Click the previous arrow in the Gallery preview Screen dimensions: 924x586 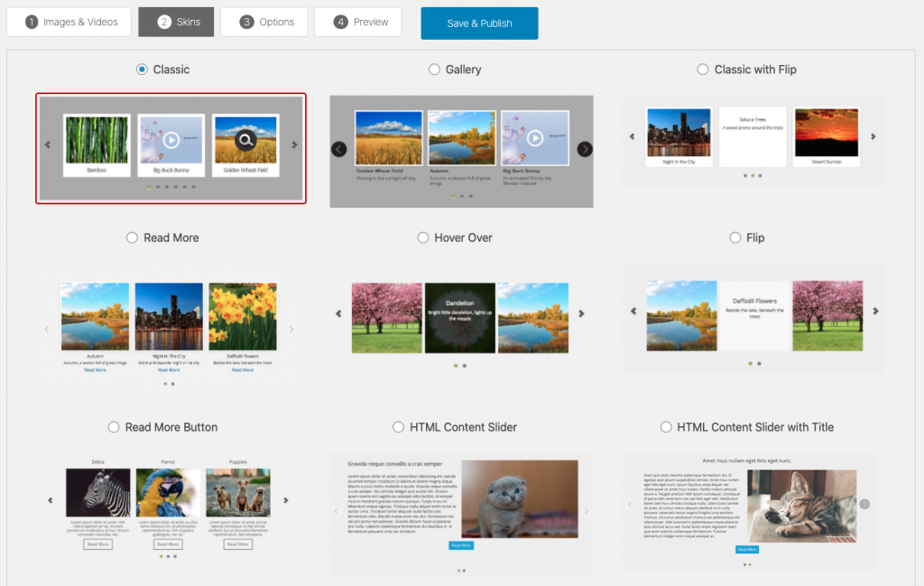[x=340, y=150]
